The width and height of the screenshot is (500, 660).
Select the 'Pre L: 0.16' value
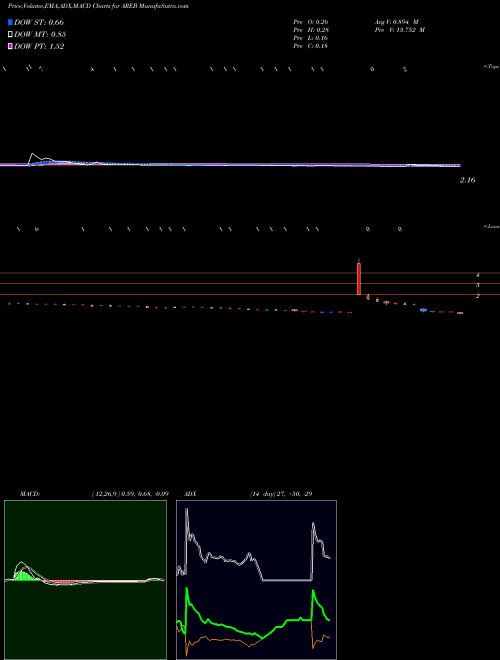[311, 38]
